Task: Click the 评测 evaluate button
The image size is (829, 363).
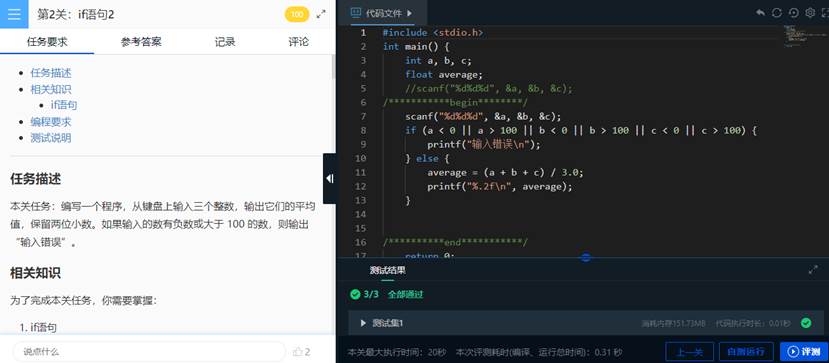Action: 804,351
